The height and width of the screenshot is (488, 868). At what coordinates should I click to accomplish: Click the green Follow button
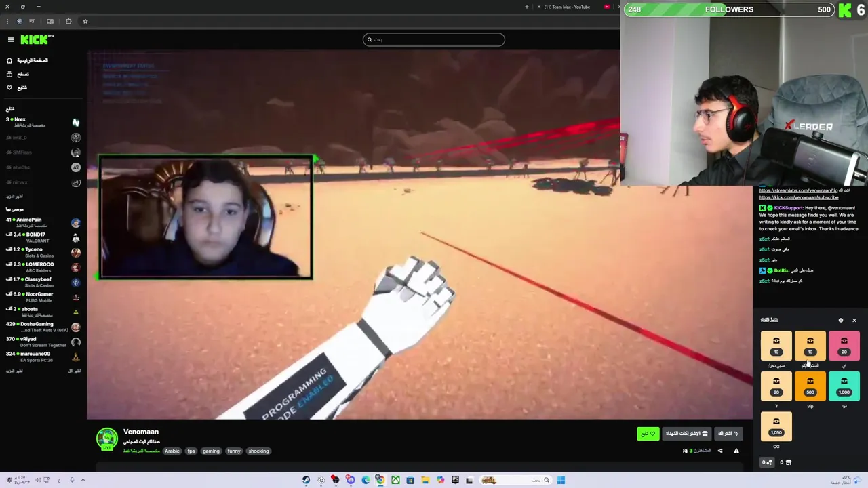pos(648,434)
